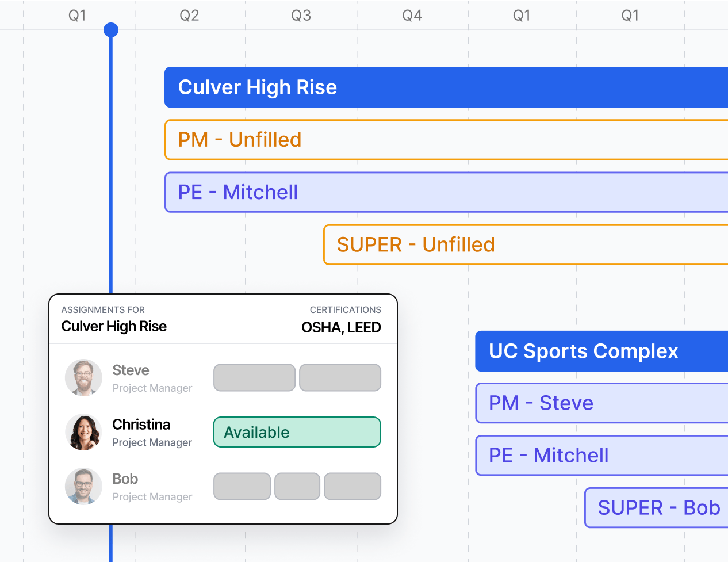Click Steve's profile avatar photo
The width and height of the screenshot is (728, 562).
click(83, 378)
